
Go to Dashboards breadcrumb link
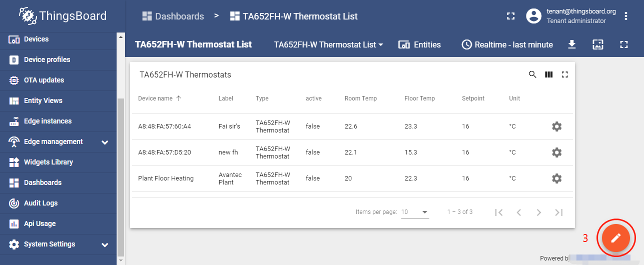pos(173,16)
